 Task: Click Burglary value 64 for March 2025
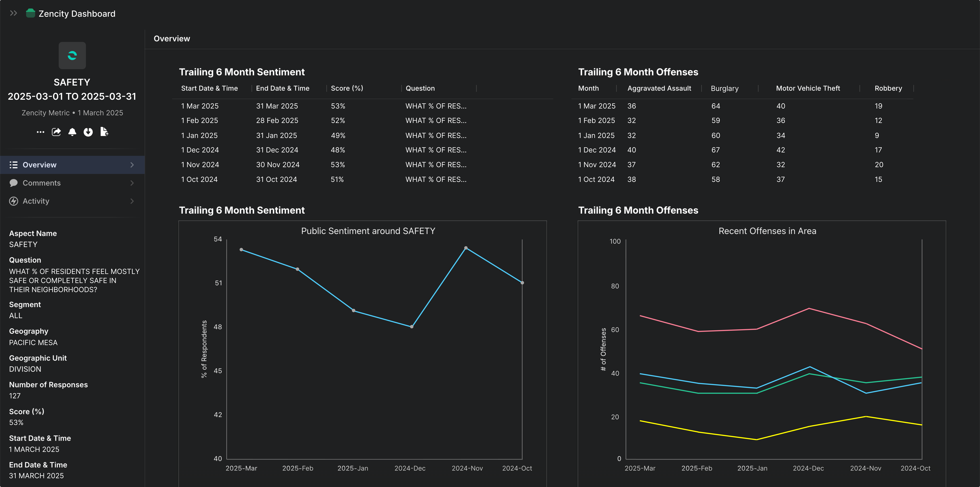coord(716,106)
